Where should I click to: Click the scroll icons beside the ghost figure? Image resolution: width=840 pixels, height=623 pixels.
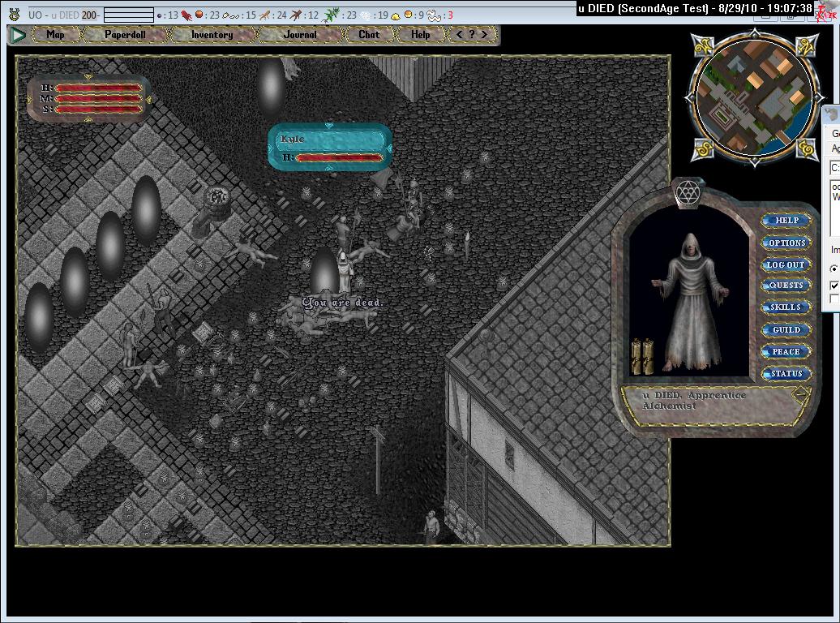click(642, 356)
